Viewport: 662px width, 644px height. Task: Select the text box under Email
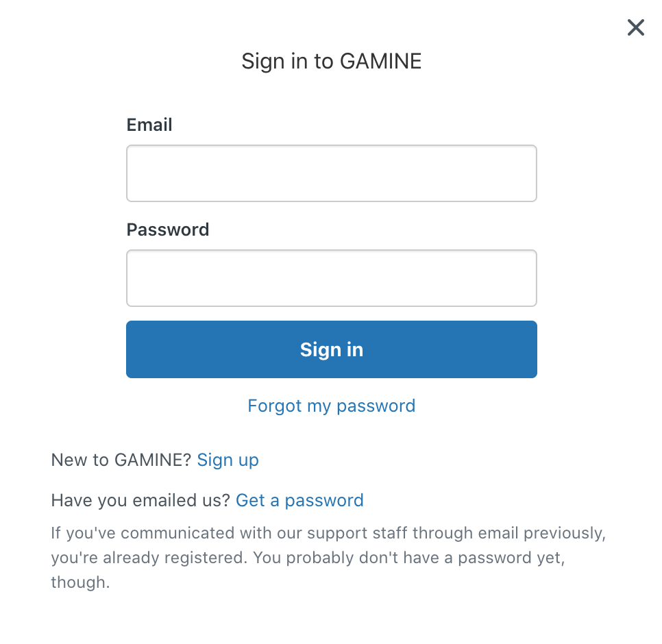(x=331, y=173)
